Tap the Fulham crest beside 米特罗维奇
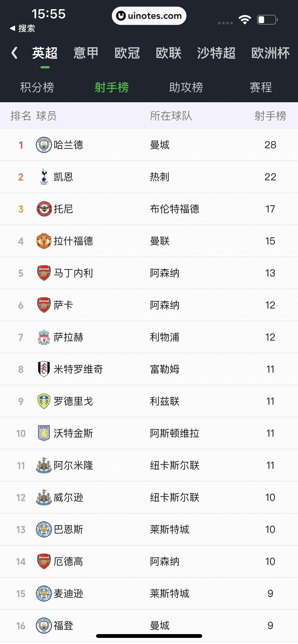 [44, 369]
